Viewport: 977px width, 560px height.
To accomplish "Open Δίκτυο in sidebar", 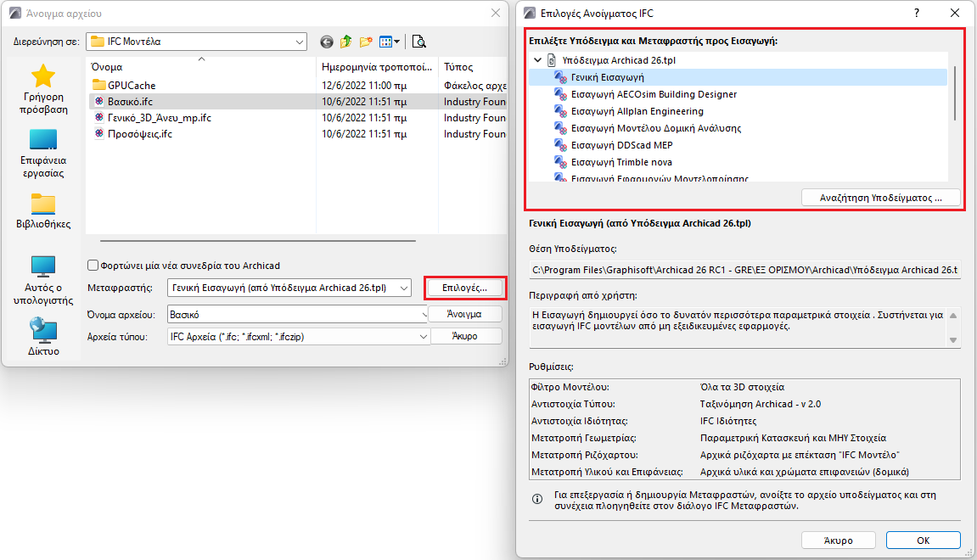I will point(43,337).
